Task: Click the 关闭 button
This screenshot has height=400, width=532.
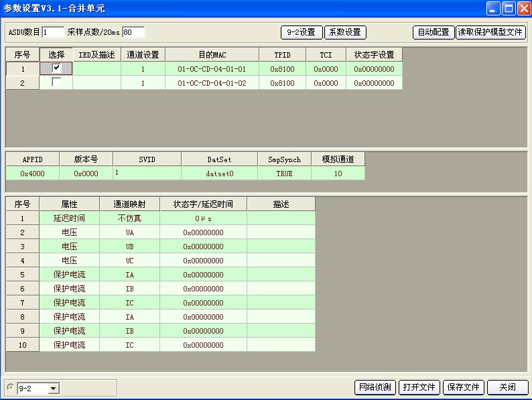Action: pyautogui.click(x=507, y=387)
